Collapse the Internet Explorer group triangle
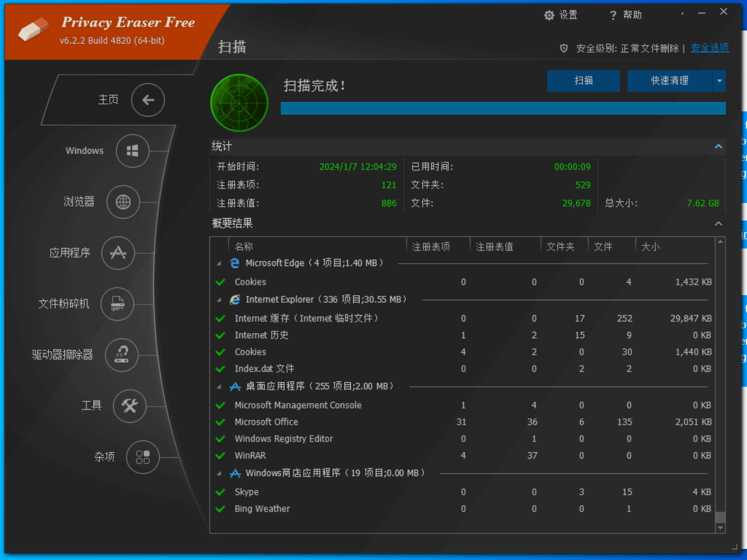747x560 pixels. coord(219,300)
